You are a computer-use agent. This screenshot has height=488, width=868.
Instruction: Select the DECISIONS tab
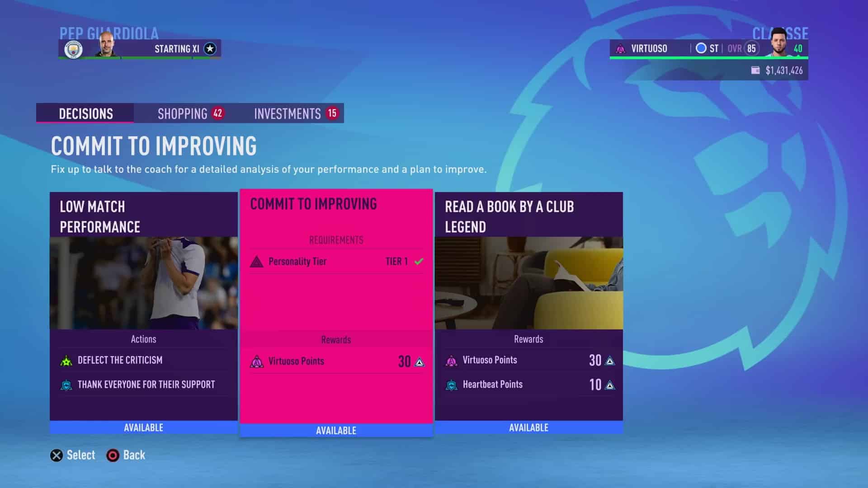tap(86, 113)
